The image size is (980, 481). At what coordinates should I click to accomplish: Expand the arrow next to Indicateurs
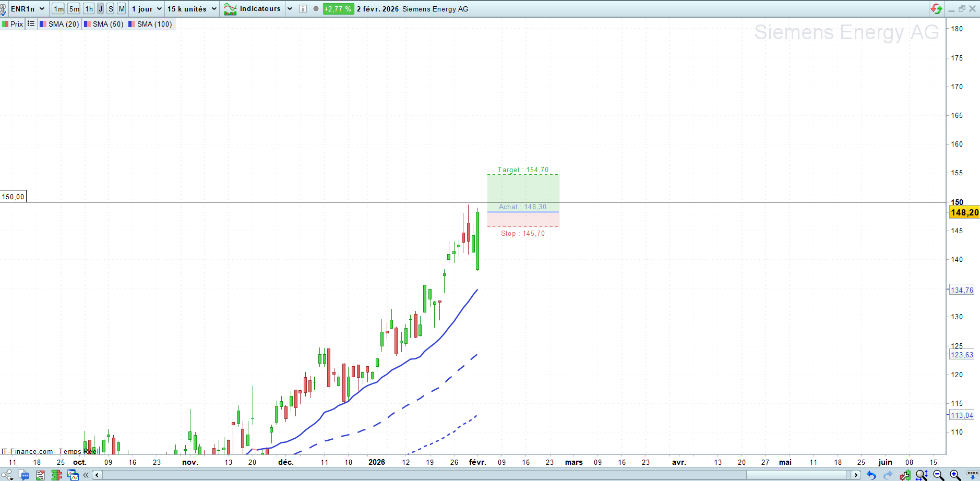[x=290, y=9]
